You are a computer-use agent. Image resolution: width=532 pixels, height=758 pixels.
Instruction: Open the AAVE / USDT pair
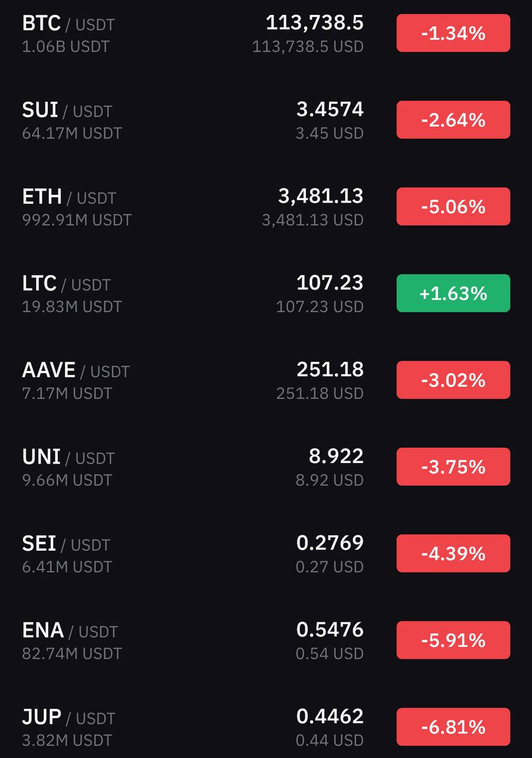click(x=266, y=380)
